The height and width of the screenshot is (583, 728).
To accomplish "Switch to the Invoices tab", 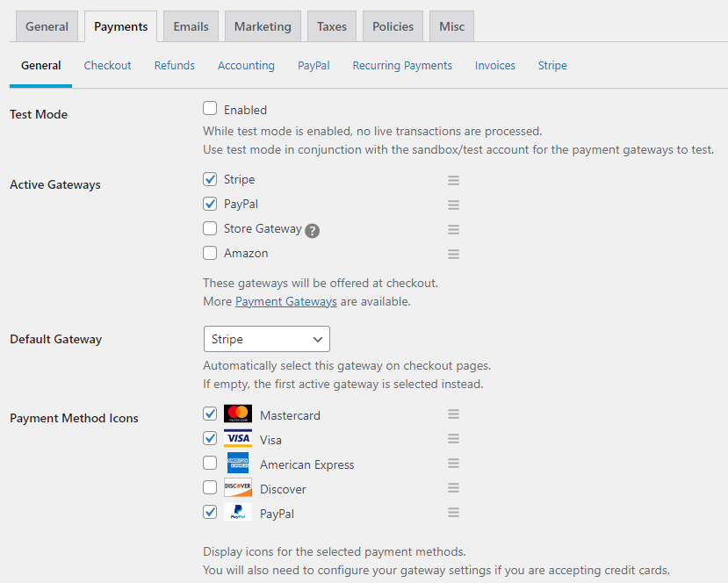I will point(494,65).
